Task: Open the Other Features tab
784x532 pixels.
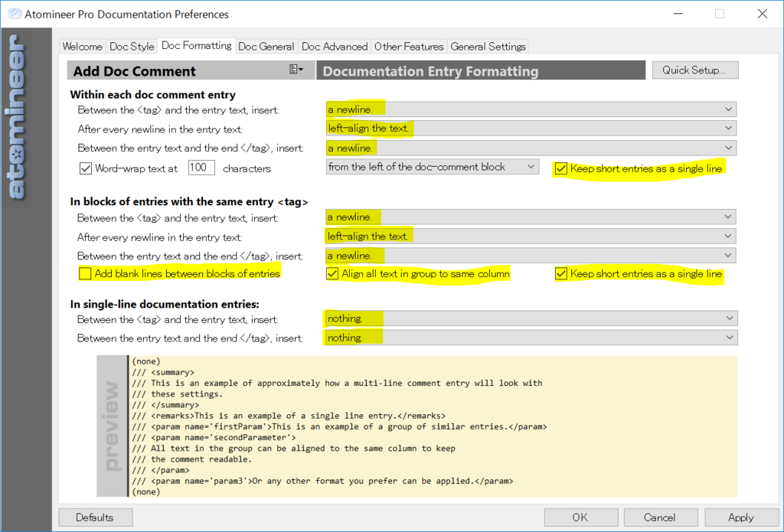Action: [x=409, y=47]
